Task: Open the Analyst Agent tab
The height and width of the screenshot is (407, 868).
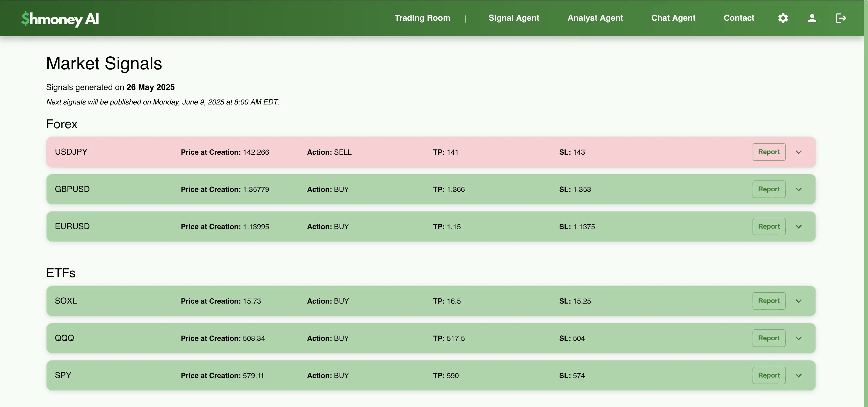Action: pyautogui.click(x=595, y=18)
